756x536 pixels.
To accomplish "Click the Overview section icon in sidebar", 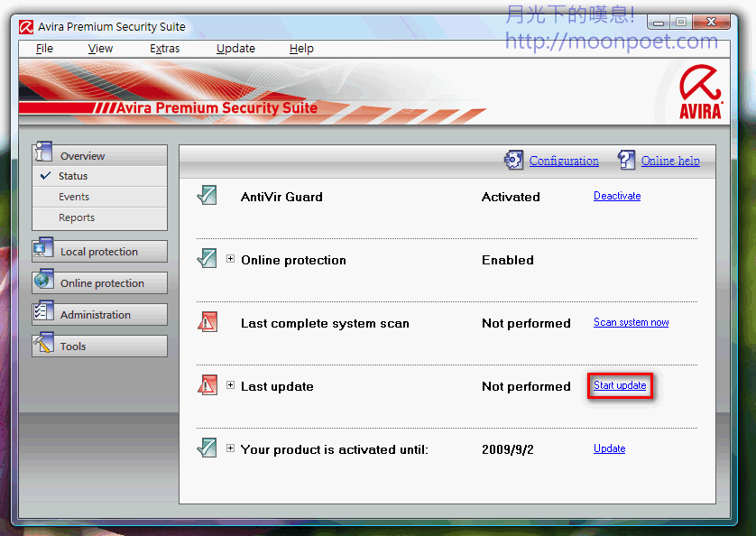I will [43, 154].
